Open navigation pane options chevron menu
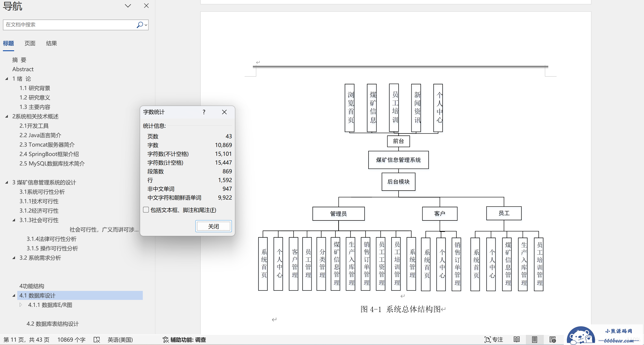Viewport: 644px width, 345px height. (x=128, y=6)
